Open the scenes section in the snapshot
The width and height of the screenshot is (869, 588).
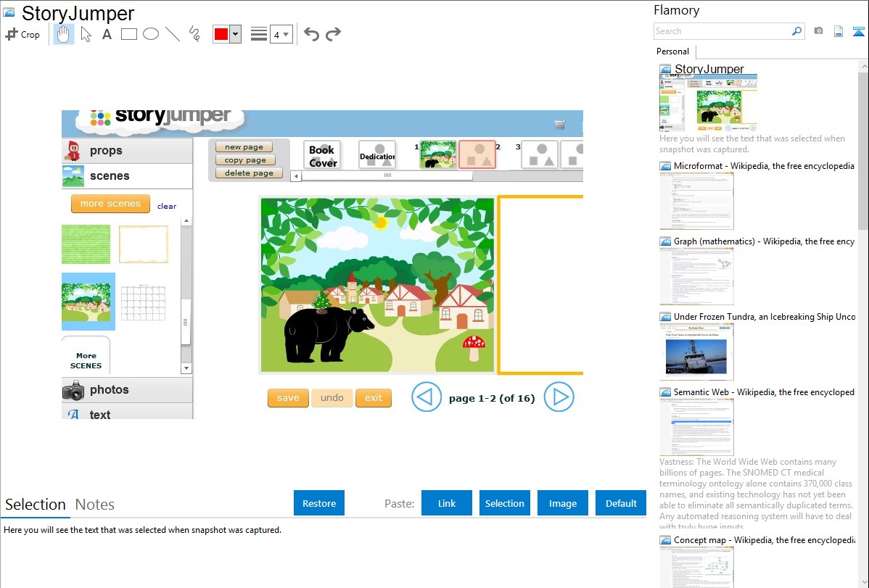pyautogui.click(x=127, y=176)
